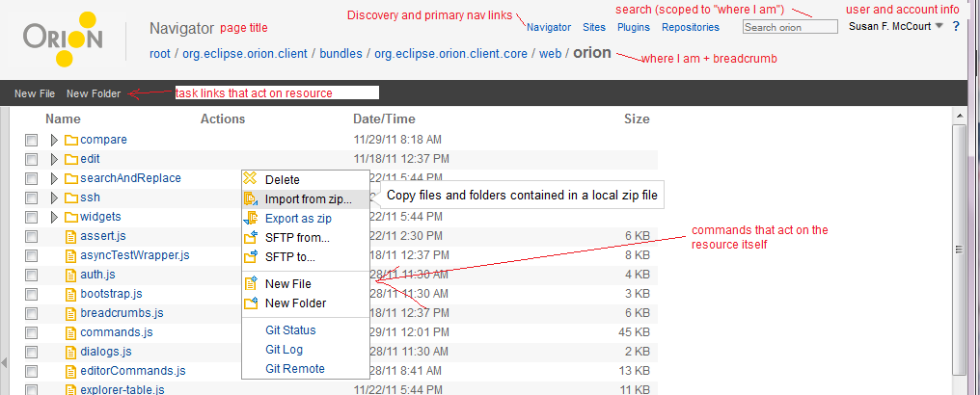Click New Folder in the dark toolbar
The height and width of the screenshot is (395, 980).
pyautogui.click(x=94, y=93)
